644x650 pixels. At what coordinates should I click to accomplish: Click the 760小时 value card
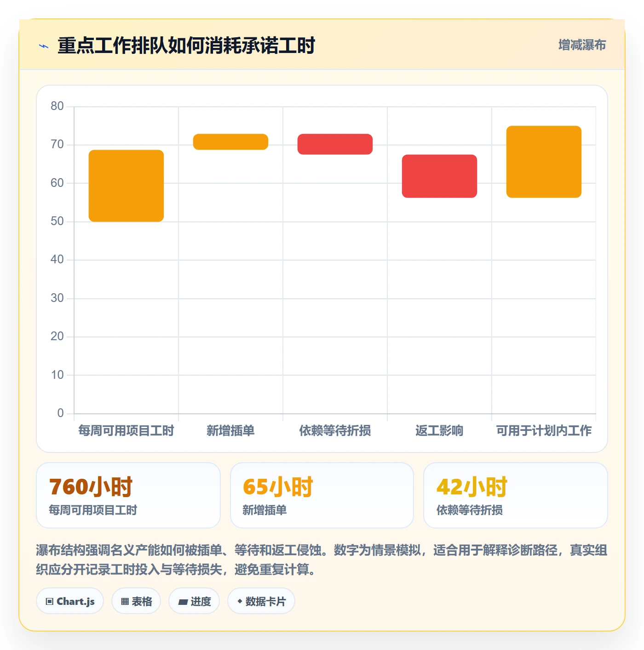pyautogui.click(x=128, y=495)
